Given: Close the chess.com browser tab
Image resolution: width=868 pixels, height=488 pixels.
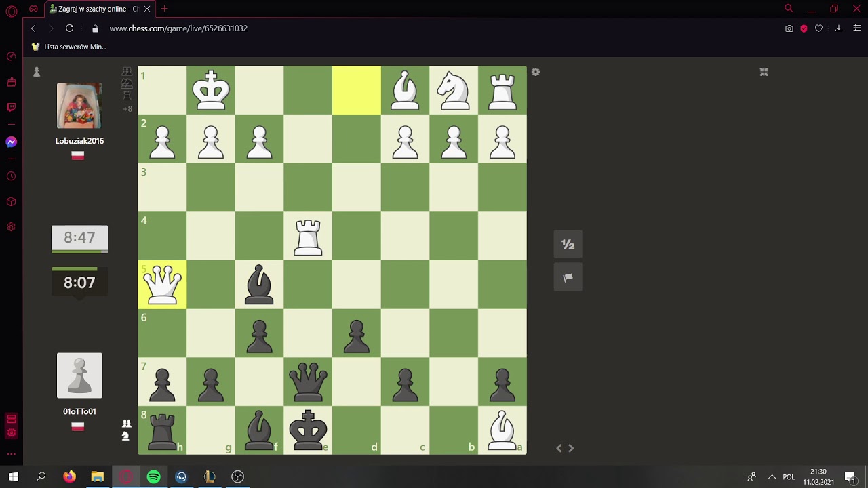Looking at the screenshot, I should tap(147, 9).
